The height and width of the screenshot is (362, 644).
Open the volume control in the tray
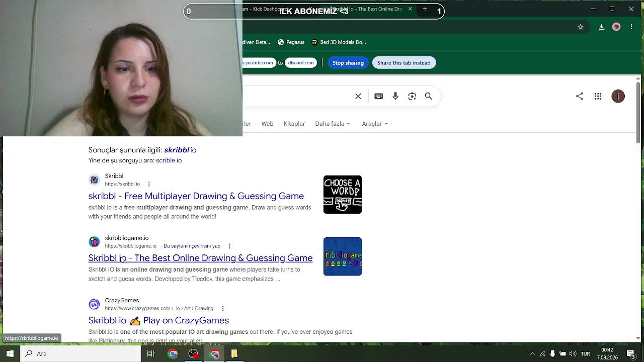(573, 354)
